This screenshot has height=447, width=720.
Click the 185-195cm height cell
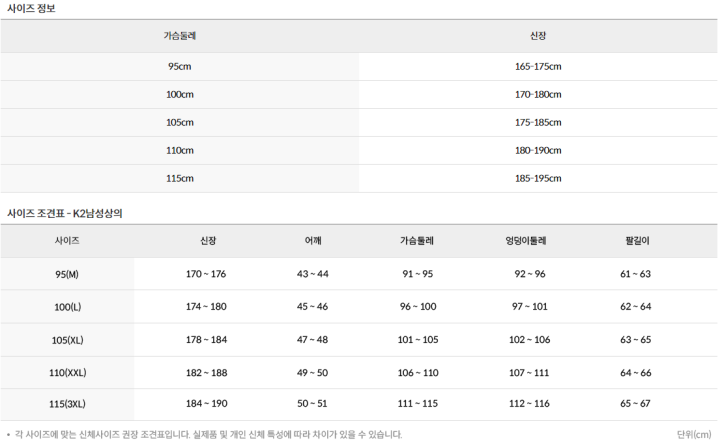[538, 179]
